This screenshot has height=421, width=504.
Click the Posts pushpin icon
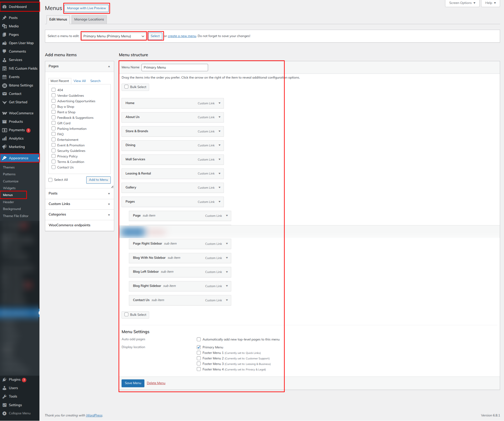(x=4, y=18)
